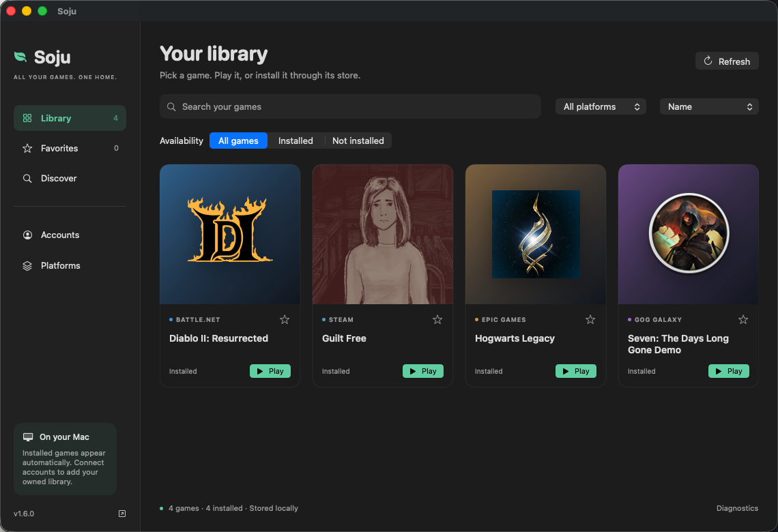Select the Not installed availability filter

[x=358, y=141]
